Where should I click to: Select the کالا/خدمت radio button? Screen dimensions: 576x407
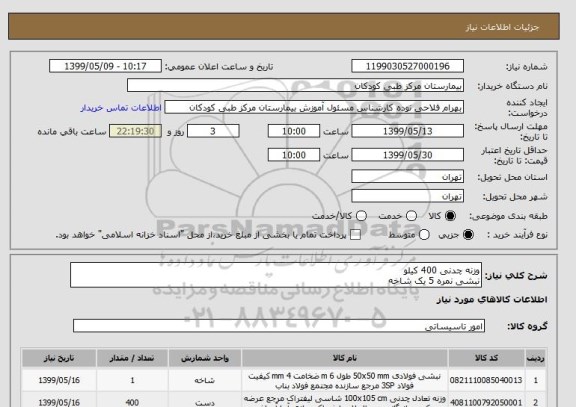pyautogui.click(x=361, y=216)
